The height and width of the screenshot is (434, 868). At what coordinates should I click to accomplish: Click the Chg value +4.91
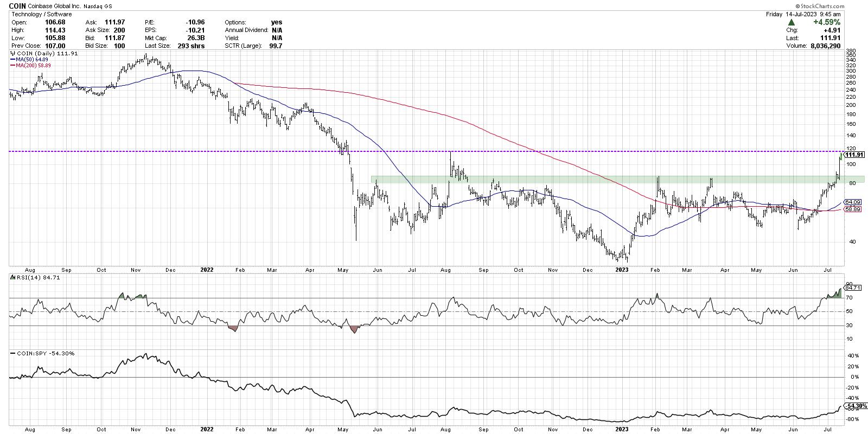832,30
